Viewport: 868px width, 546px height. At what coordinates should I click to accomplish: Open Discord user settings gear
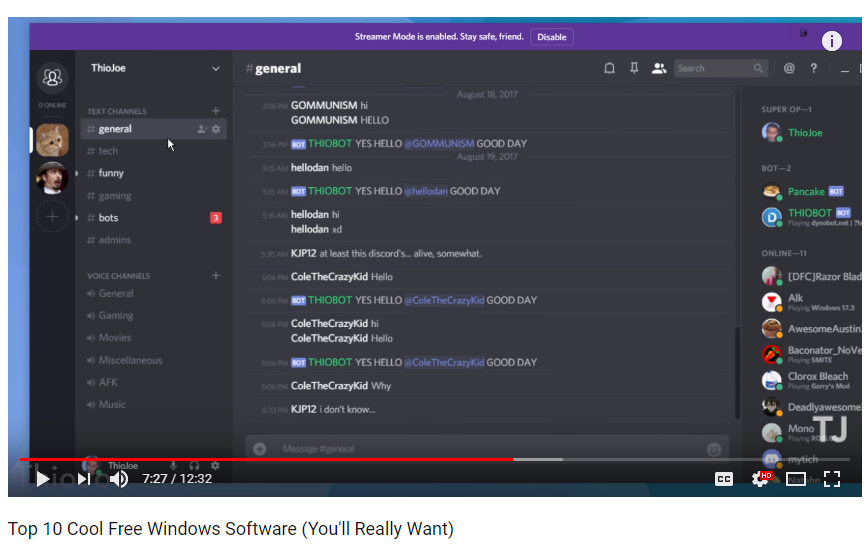(215, 466)
